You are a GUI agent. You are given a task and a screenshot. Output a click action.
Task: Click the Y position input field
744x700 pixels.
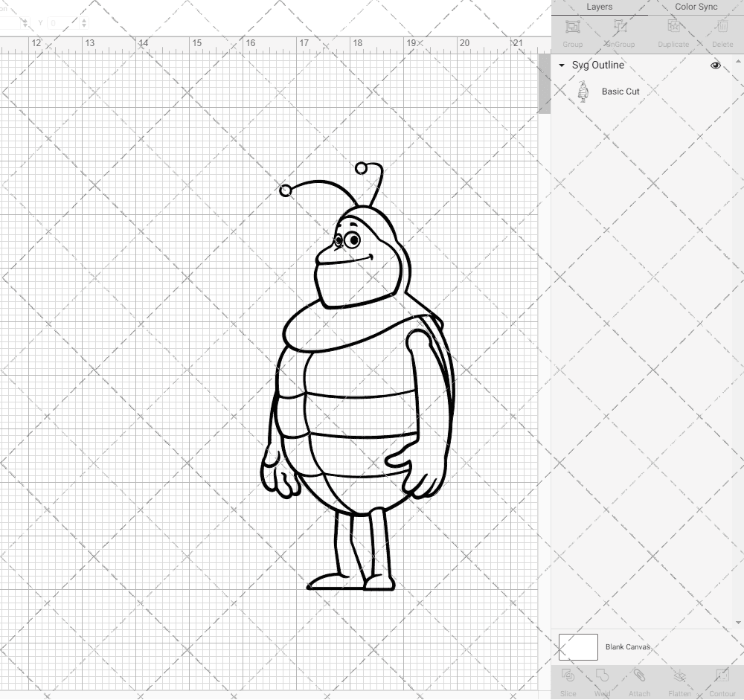pos(63,23)
